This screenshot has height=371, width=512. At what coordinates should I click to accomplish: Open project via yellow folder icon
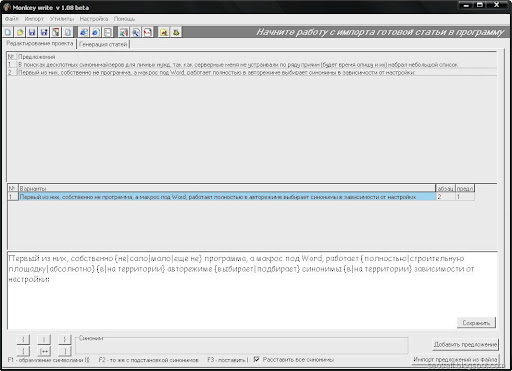pos(20,32)
